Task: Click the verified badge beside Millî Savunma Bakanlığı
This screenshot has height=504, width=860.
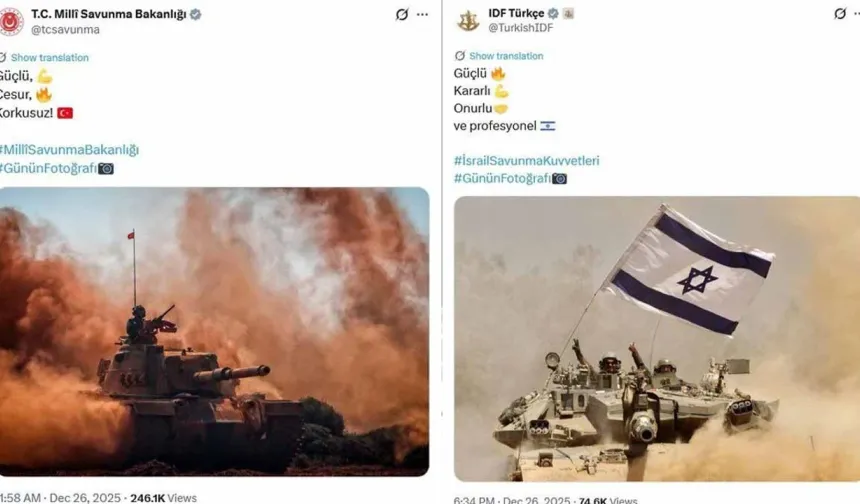Action: click(195, 14)
